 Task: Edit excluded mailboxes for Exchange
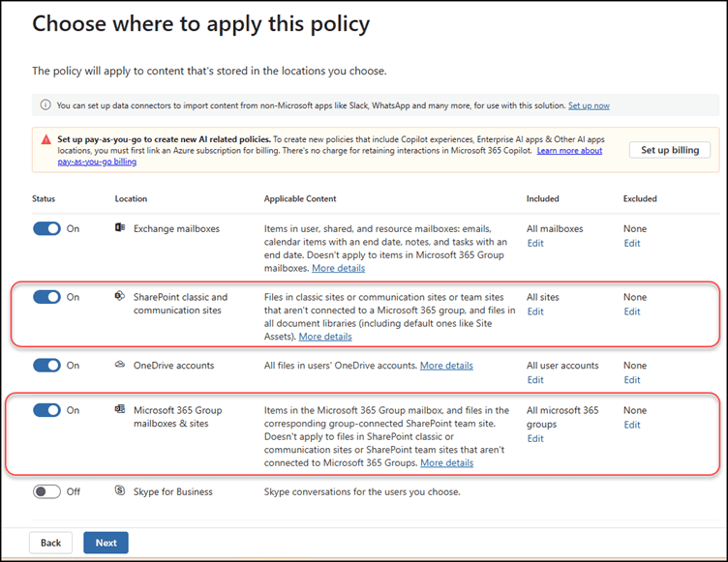632,243
